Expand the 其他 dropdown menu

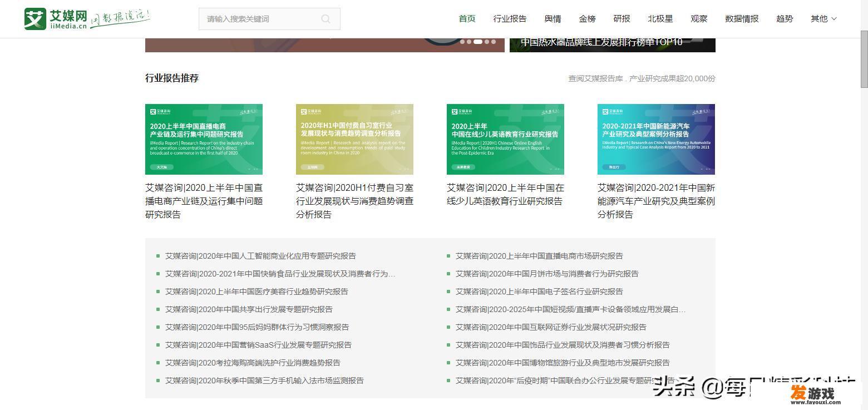tap(823, 18)
